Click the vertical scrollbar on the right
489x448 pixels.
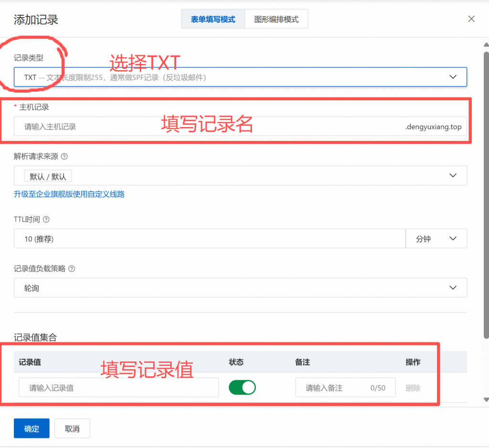click(486, 191)
